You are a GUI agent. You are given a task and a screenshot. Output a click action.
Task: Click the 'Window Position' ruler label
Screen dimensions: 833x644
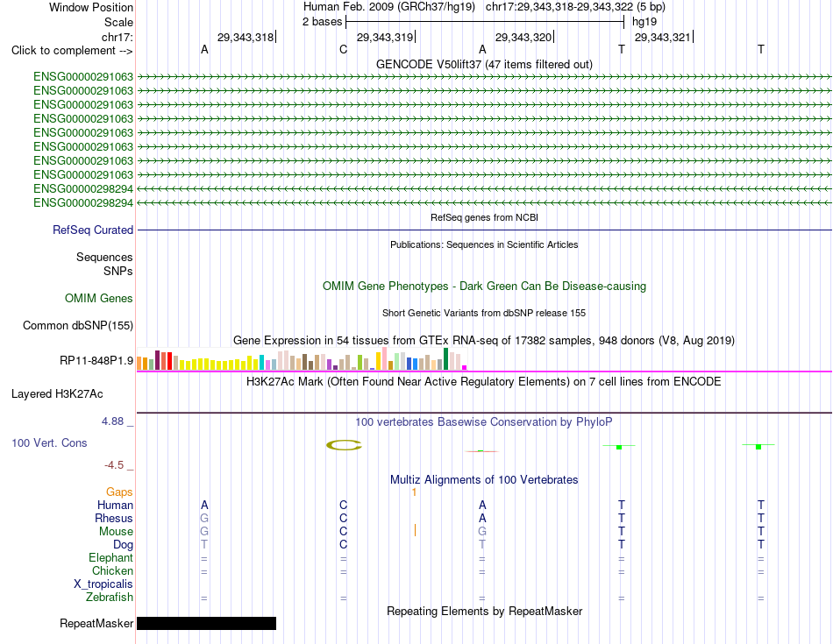[91, 7]
